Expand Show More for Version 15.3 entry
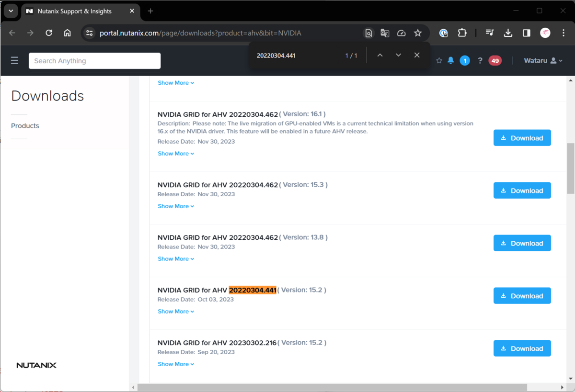This screenshot has width=575, height=392. (x=176, y=206)
